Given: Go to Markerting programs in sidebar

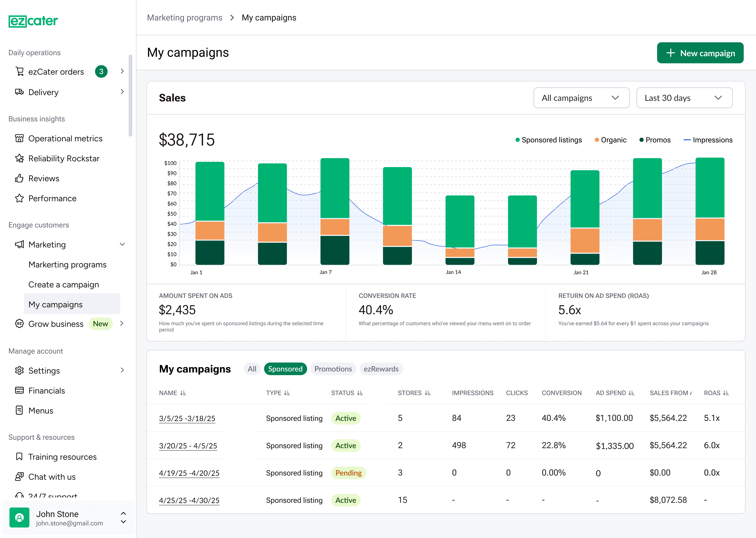Looking at the screenshot, I should click(x=67, y=265).
